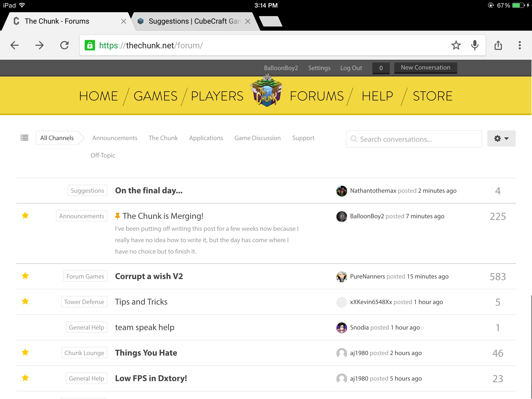This screenshot has height=399, width=532.
Task: Open FORUMS in the site navigation
Action: (x=317, y=96)
